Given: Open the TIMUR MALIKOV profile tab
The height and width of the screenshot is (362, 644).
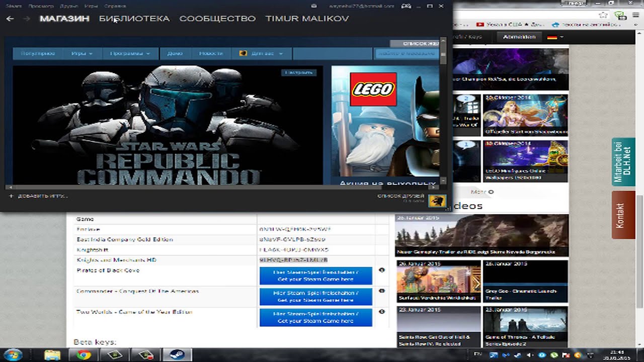Looking at the screenshot, I should [307, 19].
